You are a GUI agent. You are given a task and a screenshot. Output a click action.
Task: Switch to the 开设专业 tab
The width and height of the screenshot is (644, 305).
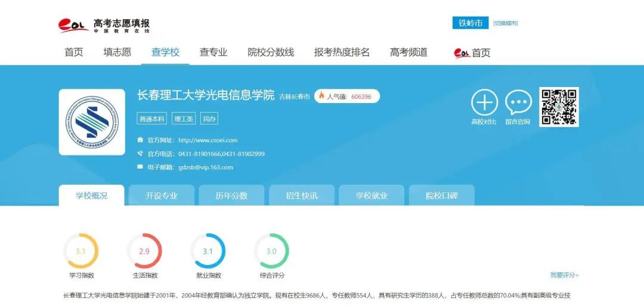pyautogui.click(x=162, y=195)
